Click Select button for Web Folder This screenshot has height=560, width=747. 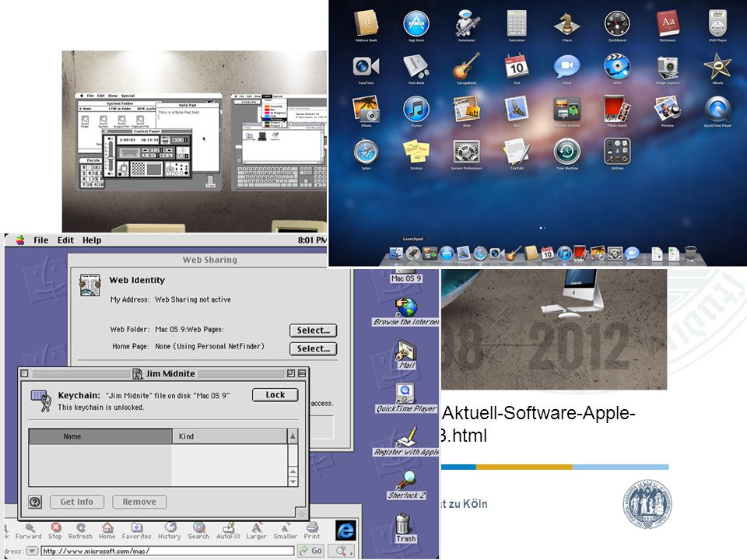(313, 330)
